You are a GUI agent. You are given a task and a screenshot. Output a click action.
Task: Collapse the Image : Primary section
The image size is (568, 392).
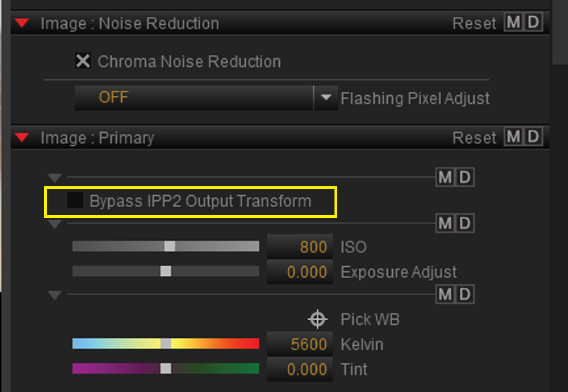(22, 138)
